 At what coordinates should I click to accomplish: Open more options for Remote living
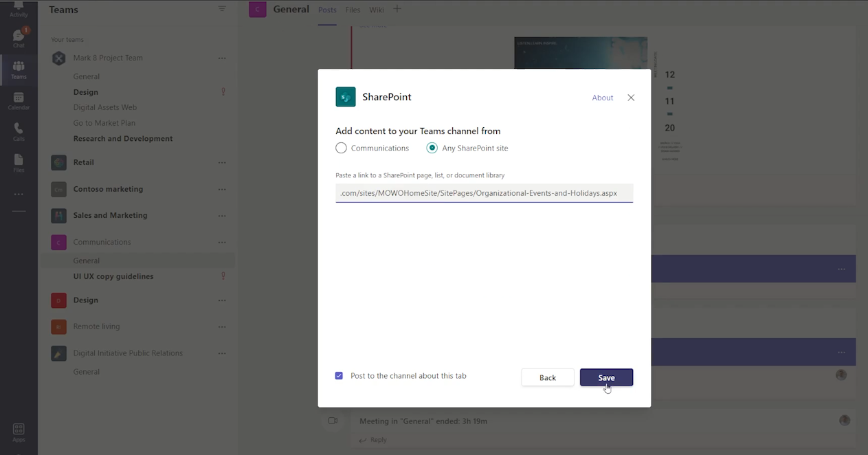tap(222, 326)
